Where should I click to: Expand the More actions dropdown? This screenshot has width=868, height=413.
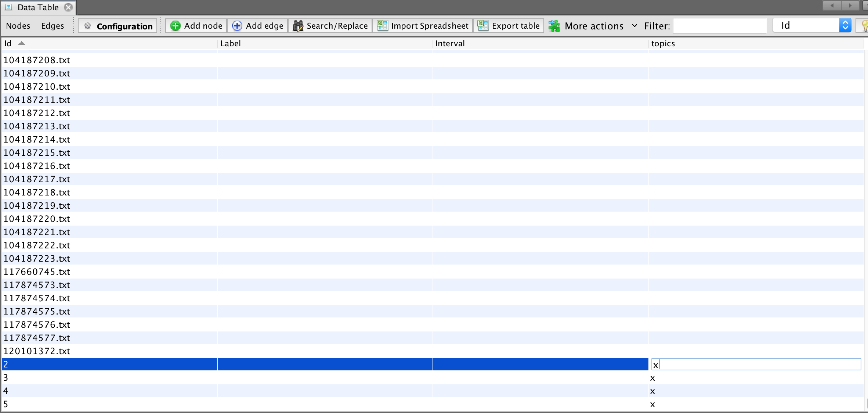pyautogui.click(x=634, y=26)
